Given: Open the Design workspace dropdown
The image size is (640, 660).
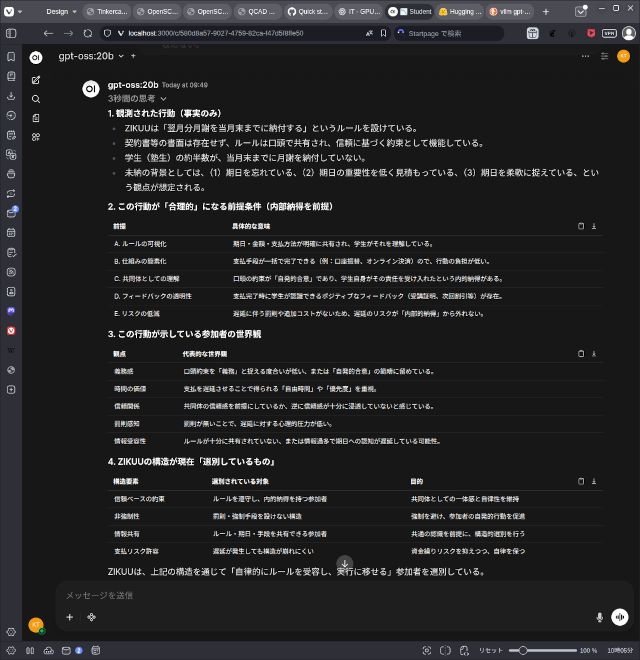Looking at the screenshot, I should pos(63,12).
